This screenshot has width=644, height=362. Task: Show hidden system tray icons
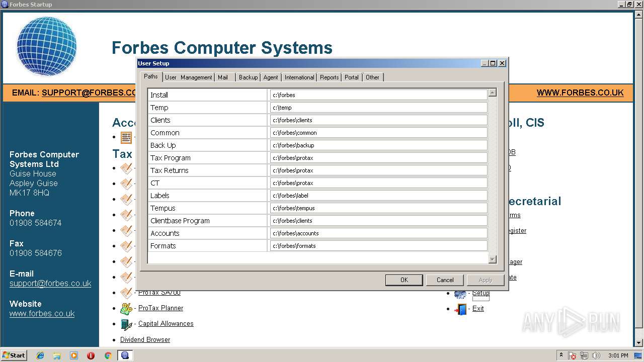click(x=561, y=355)
